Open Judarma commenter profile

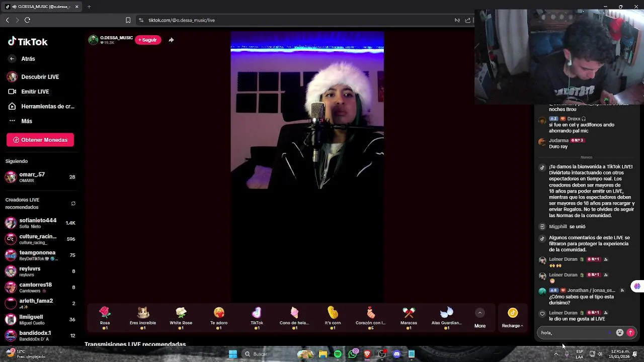[x=558, y=140]
